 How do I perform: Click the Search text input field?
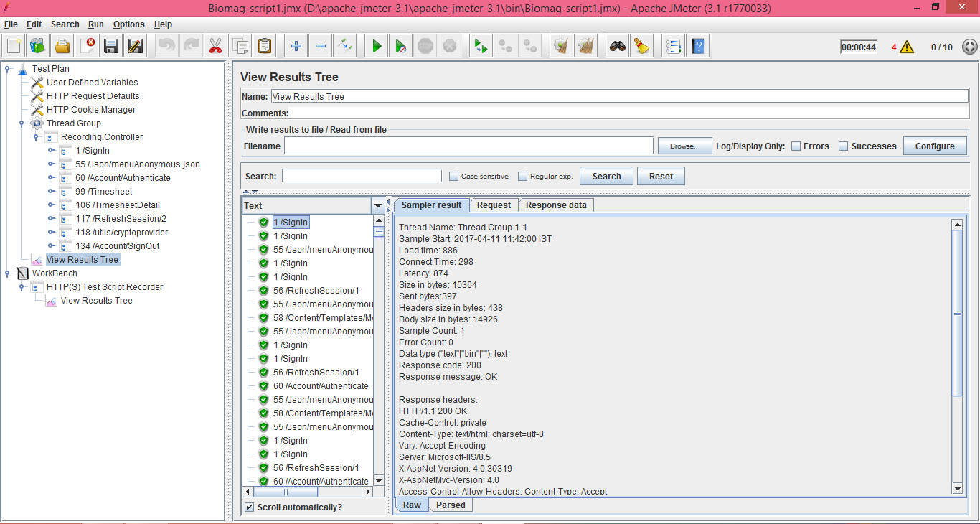(362, 176)
